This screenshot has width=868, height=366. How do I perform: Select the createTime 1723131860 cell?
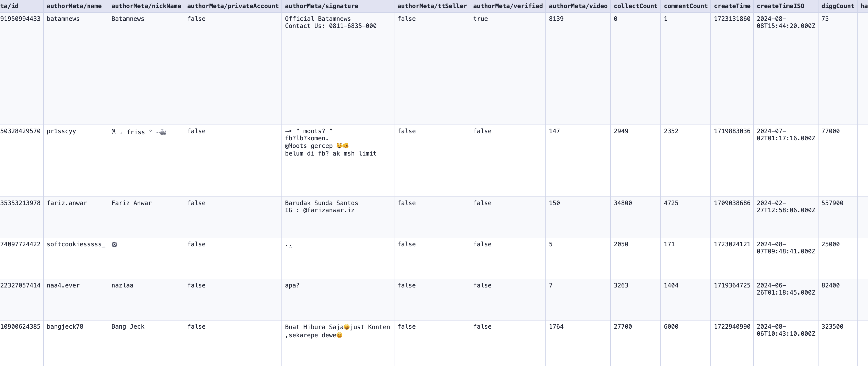(x=732, y=19)
